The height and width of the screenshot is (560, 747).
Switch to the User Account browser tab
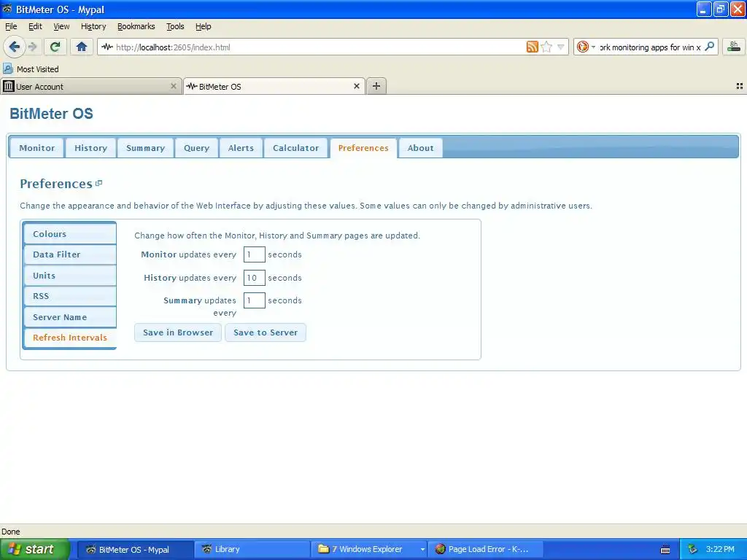click(90, 86)
